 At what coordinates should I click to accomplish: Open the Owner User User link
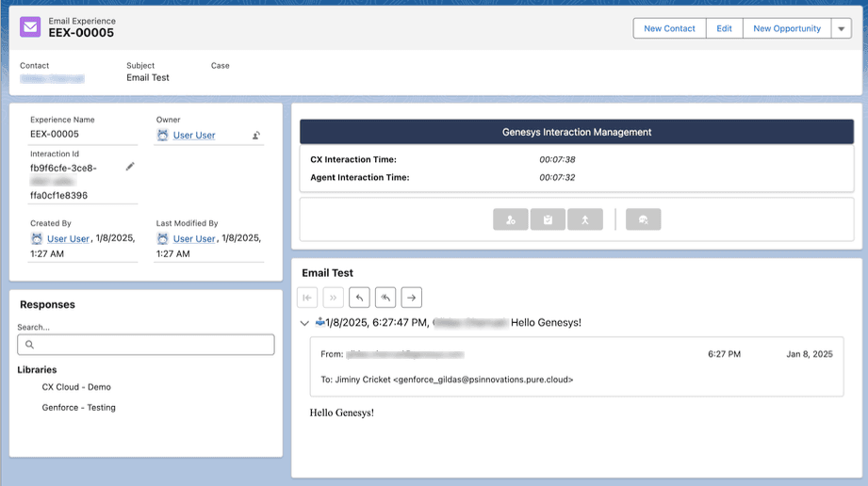click(194, 135)
